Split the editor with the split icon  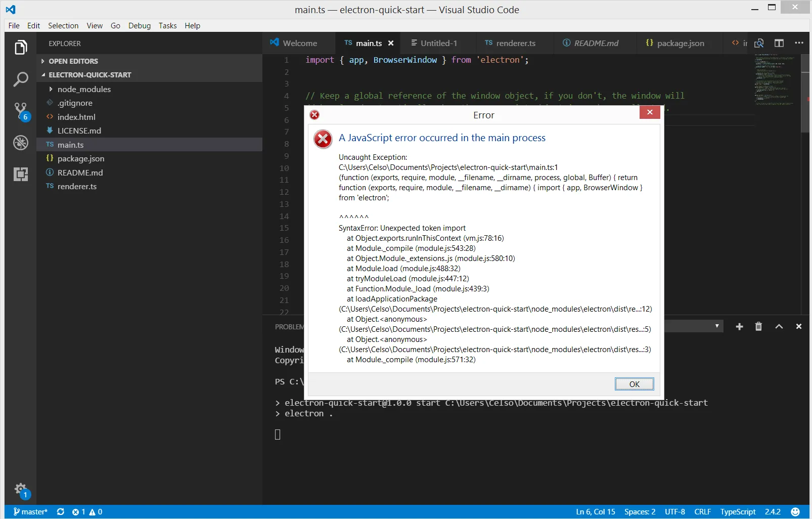pos(779,44)
